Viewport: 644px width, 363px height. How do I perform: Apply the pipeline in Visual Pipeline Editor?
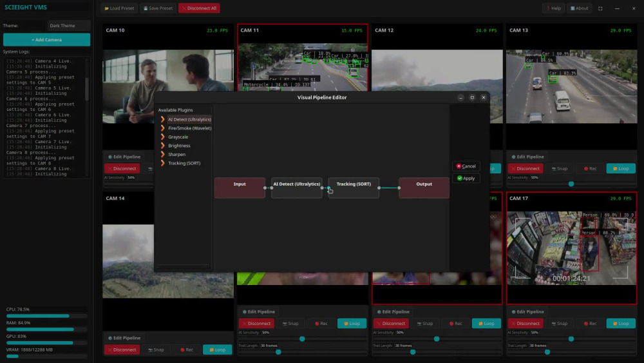point(466,179)
